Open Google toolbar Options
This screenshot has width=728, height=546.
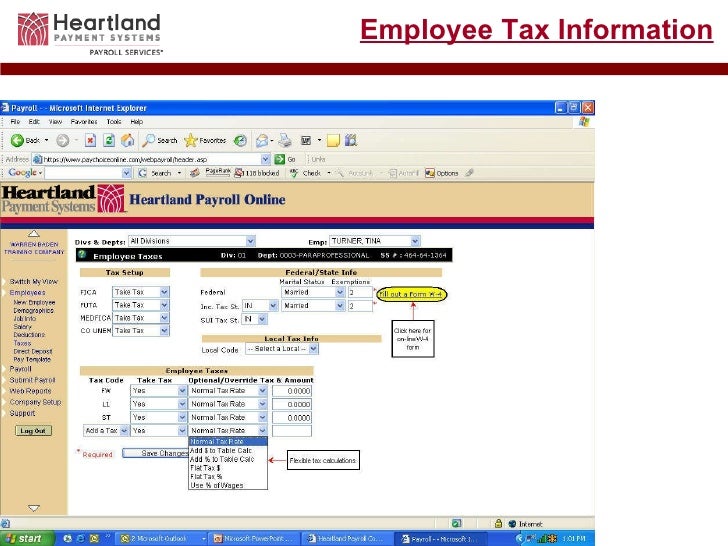click(x=442, y=173)
